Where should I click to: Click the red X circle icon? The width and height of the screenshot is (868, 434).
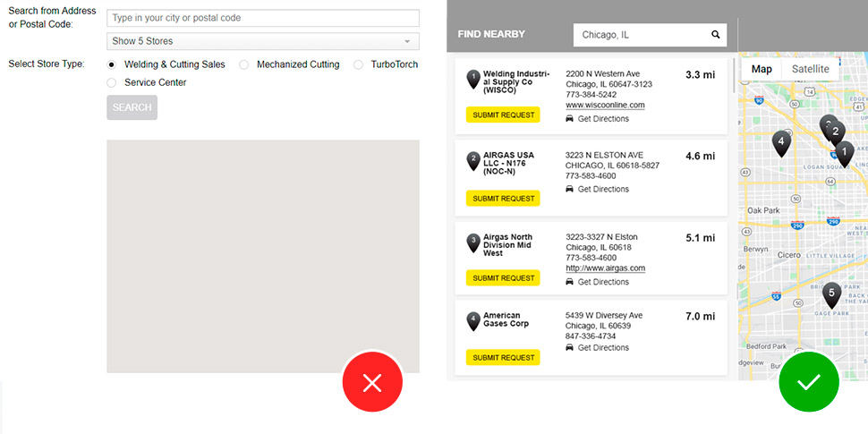click(372, 382)
